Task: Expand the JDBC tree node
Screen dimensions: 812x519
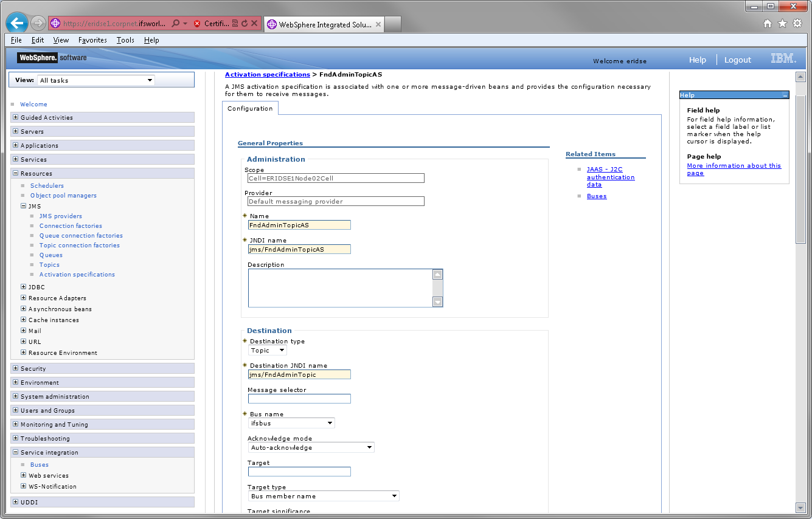Action: (24, 287)
